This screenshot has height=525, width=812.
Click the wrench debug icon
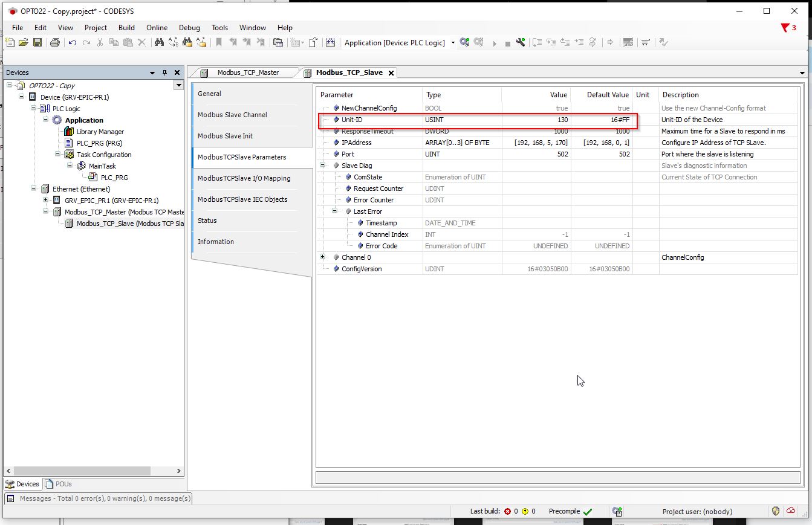click(521, 42)
